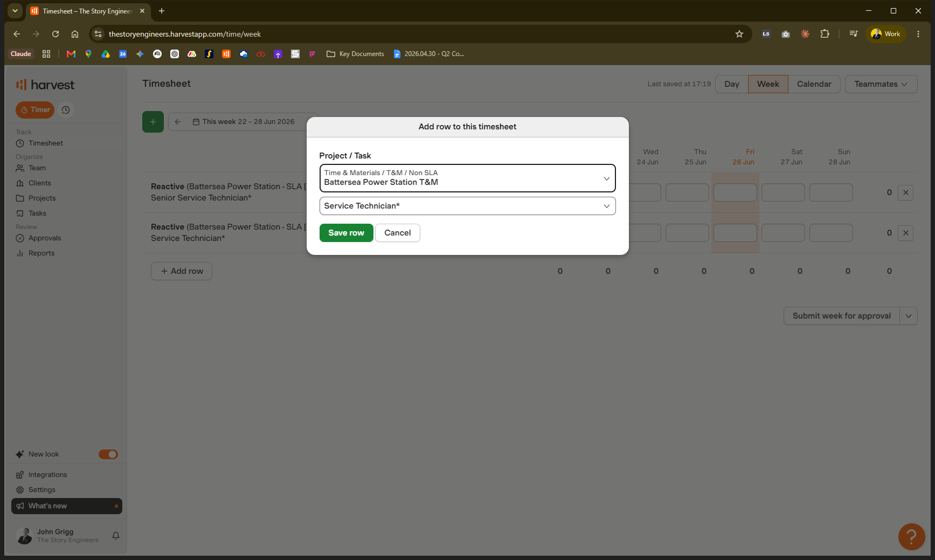The height and width of the screenshot is (560, 935).
Task: Expand the Teammates dropdown
Action: pyautogui.click(x=881, y=84)
